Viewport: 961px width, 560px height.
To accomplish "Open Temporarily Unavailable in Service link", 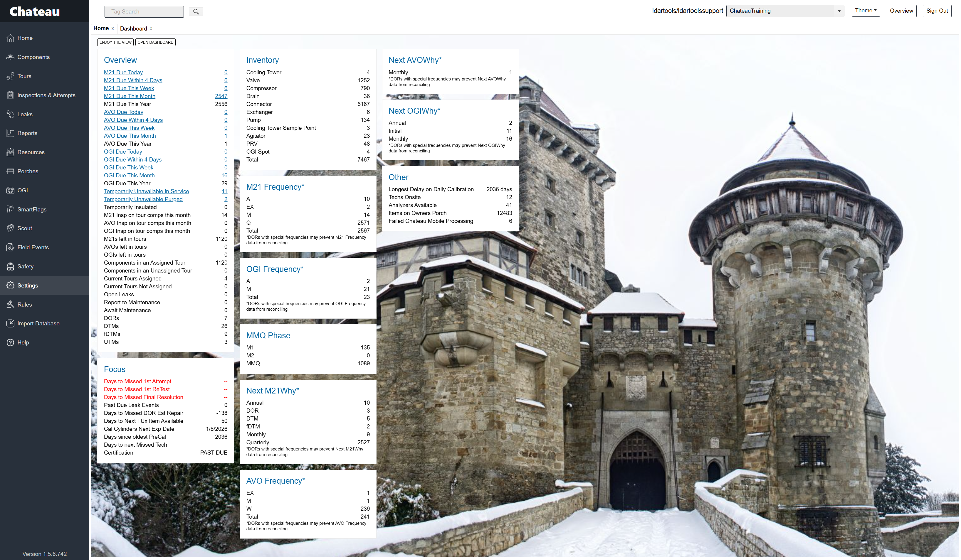I will (147, 191).
